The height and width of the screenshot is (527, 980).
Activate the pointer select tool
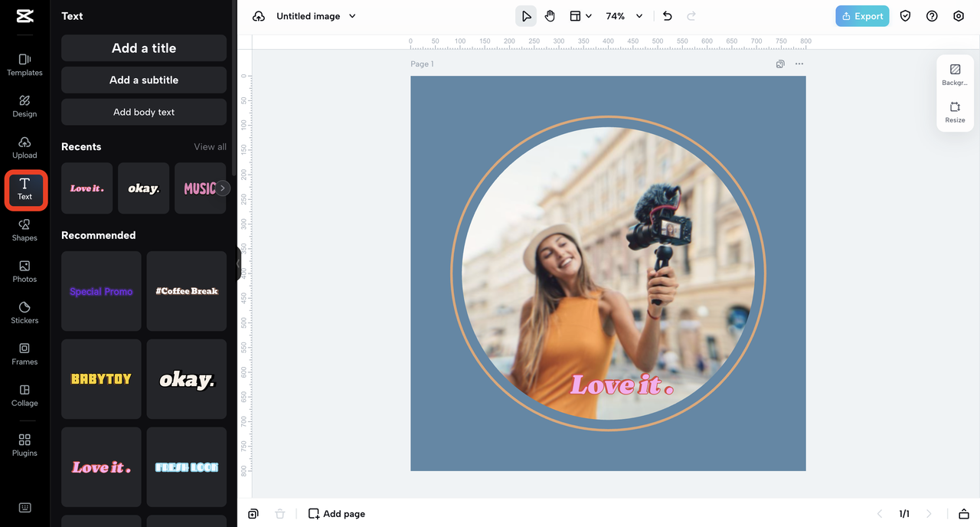pos(526,16)
